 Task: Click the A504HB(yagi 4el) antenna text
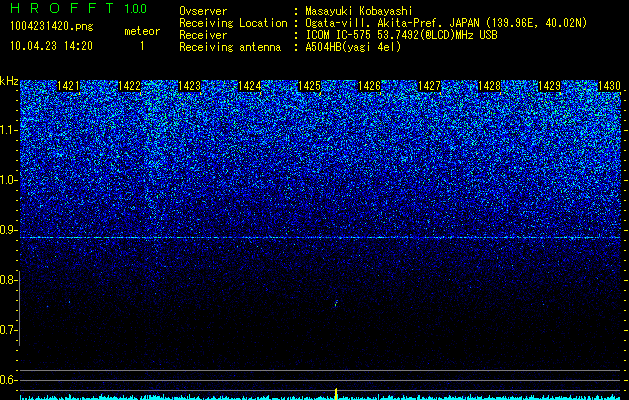coord(353,47)
